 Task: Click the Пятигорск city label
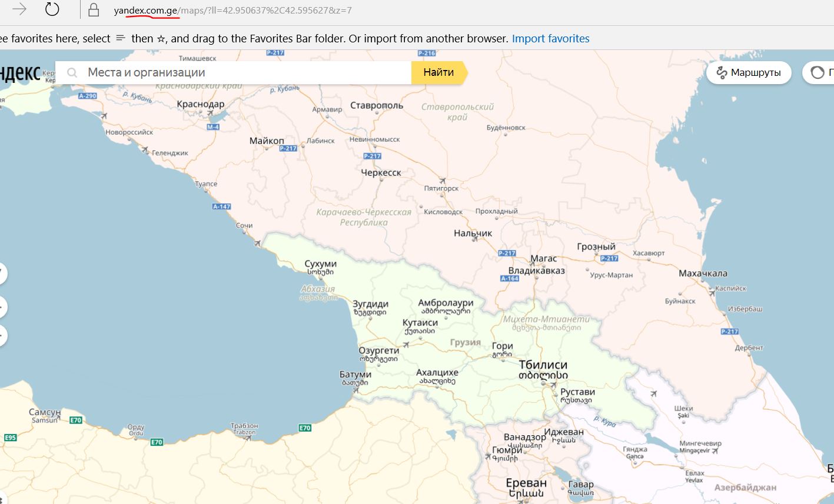(441, 188)
